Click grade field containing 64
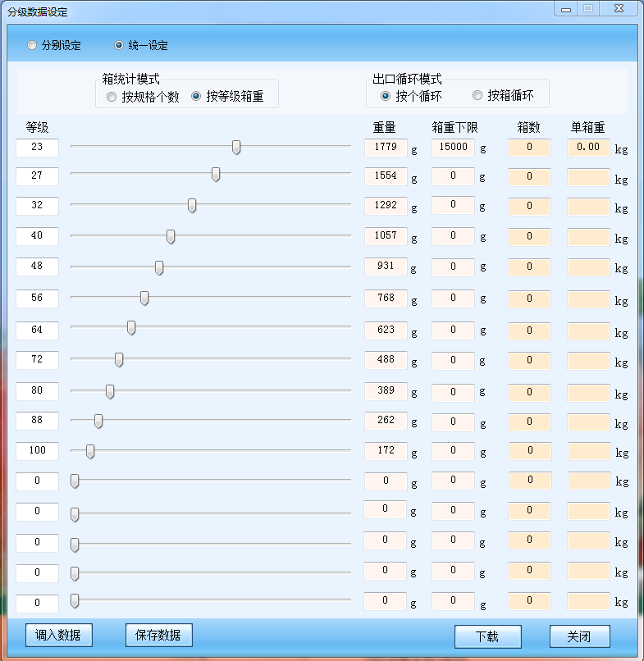 (37, 330)
